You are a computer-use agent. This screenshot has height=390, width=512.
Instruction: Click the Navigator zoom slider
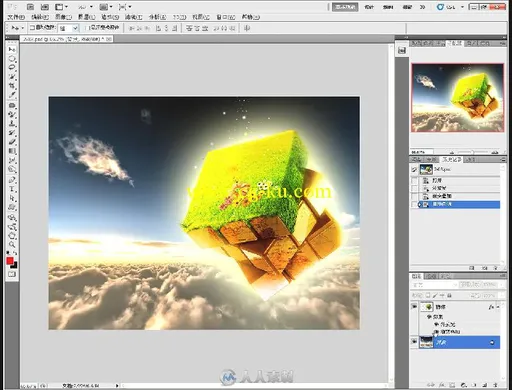tap(472, 152)
